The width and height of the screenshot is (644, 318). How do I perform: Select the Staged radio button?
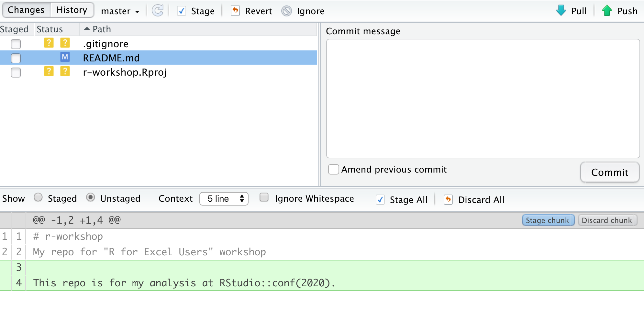[38, 197]
